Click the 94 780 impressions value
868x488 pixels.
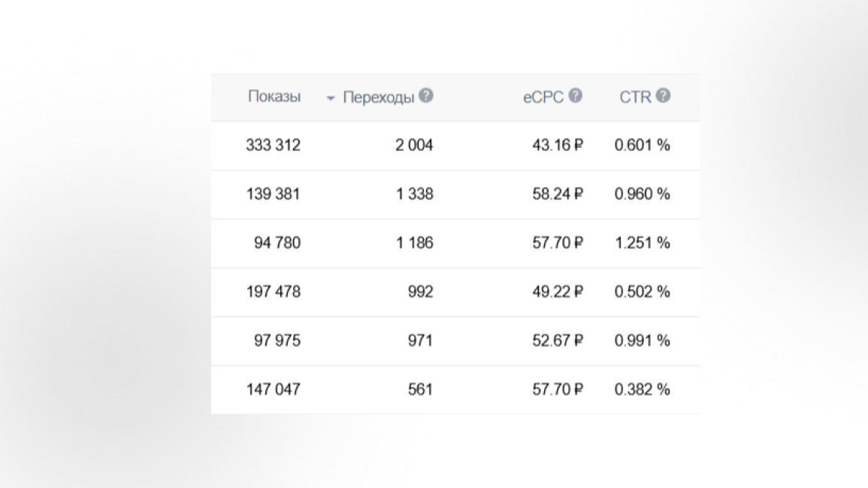click(x=277, y=243)
